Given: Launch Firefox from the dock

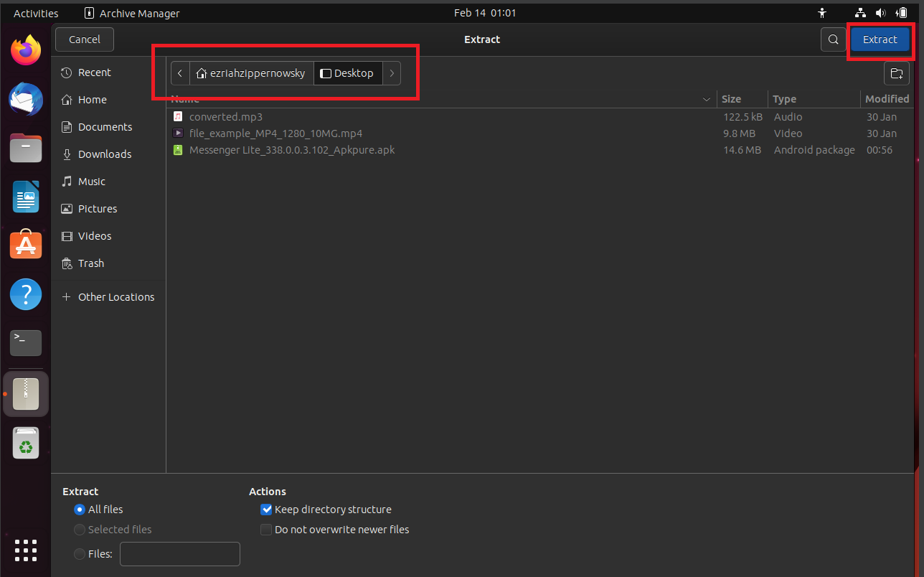Looking at the screenshot, I should pos(25,50).
